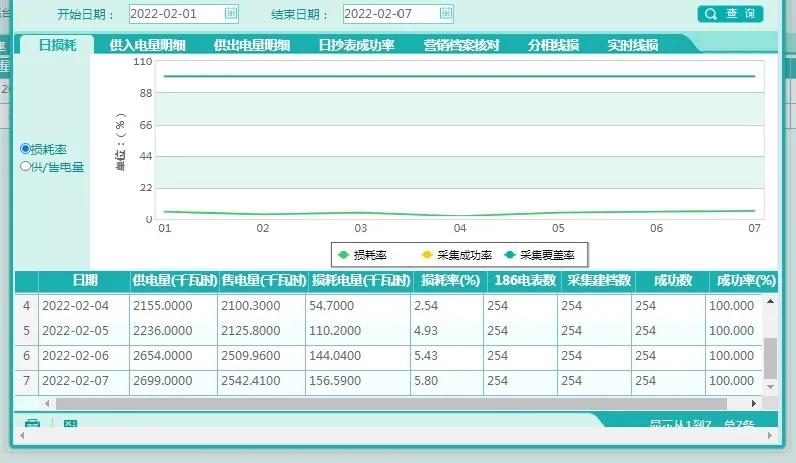Viewport: 796px width, 463px height.
Task: Open the 供出电量明细 tab
Action: click(x=252, y=45)
